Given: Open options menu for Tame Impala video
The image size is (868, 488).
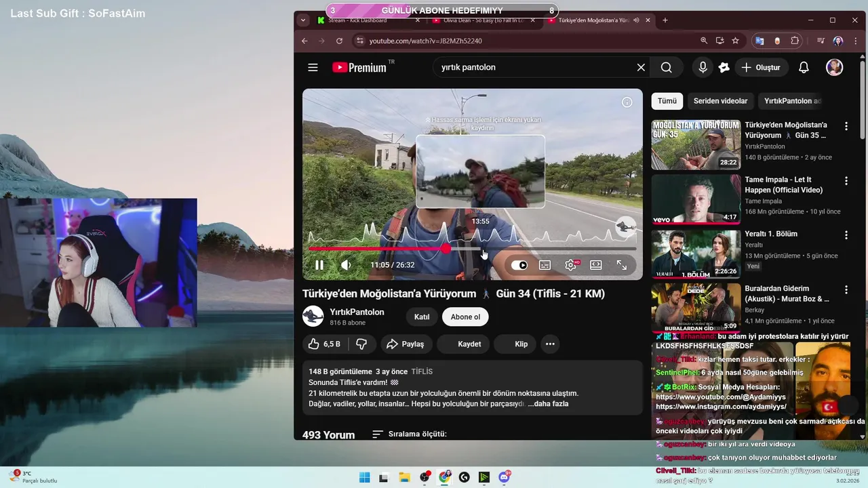Looking at the screenshot, I should (x=846, y=181).
